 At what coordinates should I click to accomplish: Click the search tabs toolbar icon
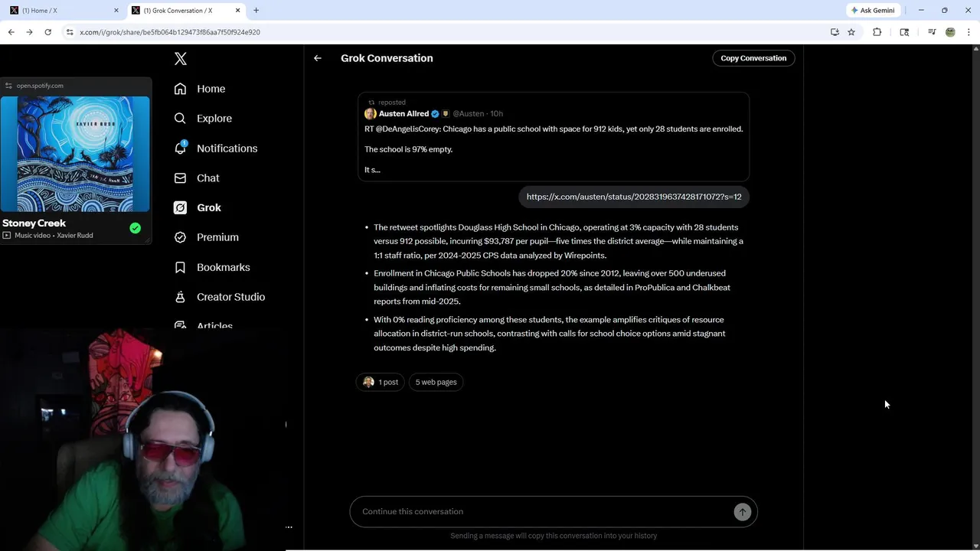tap(904, 32)
